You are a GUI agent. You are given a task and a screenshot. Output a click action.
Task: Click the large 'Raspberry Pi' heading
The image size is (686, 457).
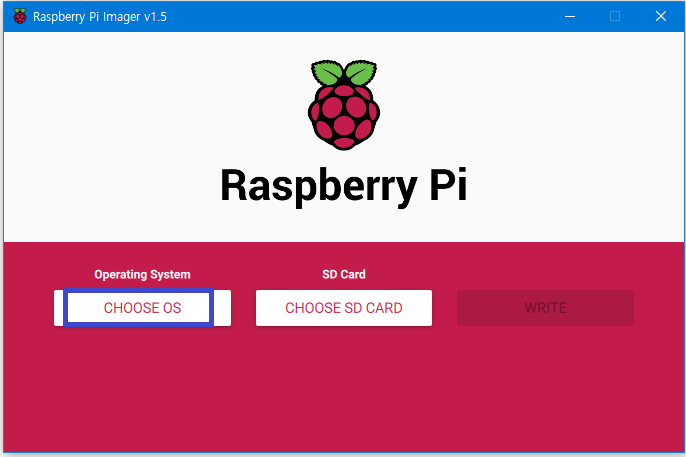[344, 186]
